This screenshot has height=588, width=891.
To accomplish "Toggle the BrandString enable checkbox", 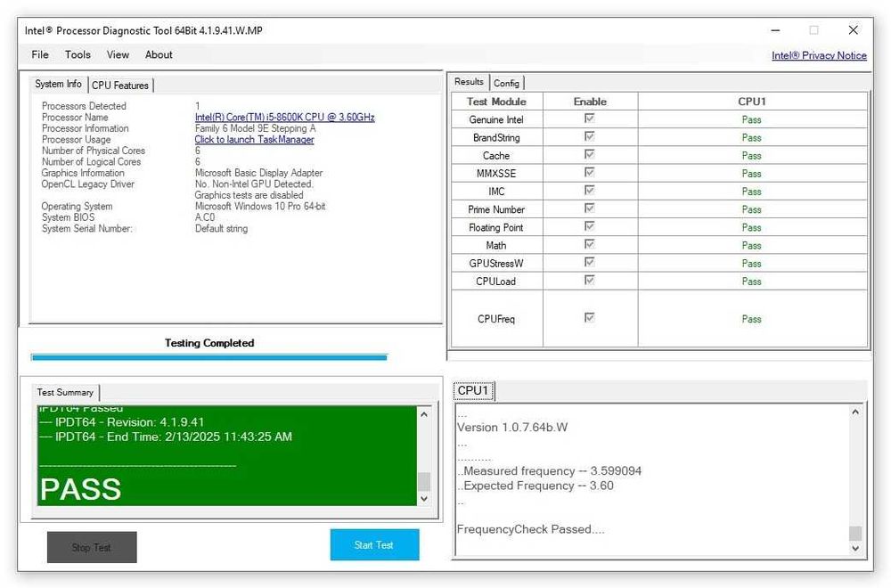I will 589,136.
